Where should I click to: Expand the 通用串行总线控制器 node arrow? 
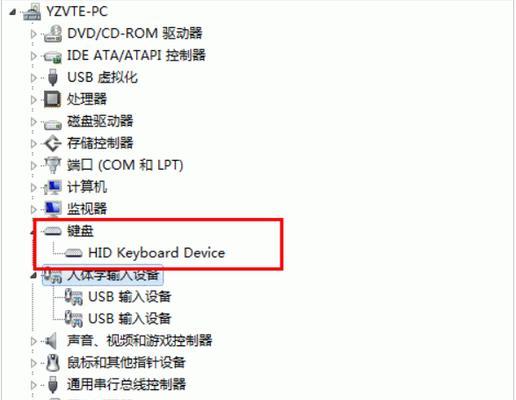[33, 385]
